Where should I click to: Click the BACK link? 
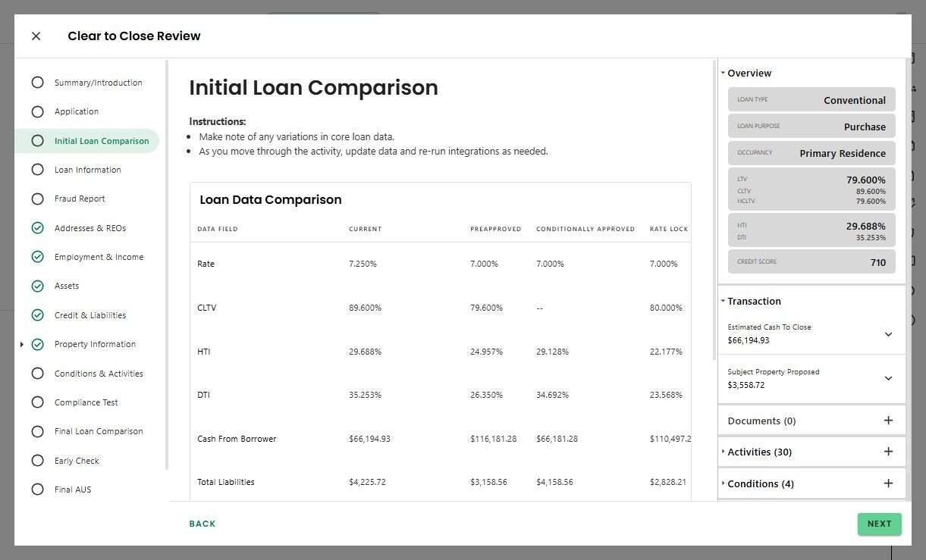[x=202, y=524]
